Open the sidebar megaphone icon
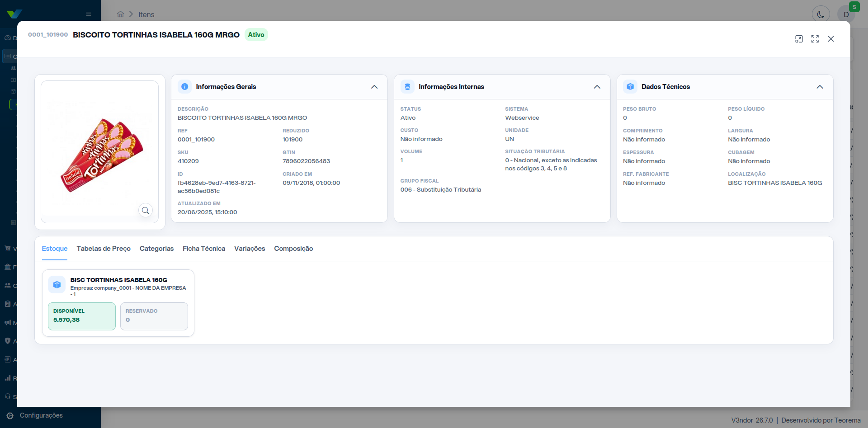The width and height of the screenshot is (868, 428). [x=8, y=323]
